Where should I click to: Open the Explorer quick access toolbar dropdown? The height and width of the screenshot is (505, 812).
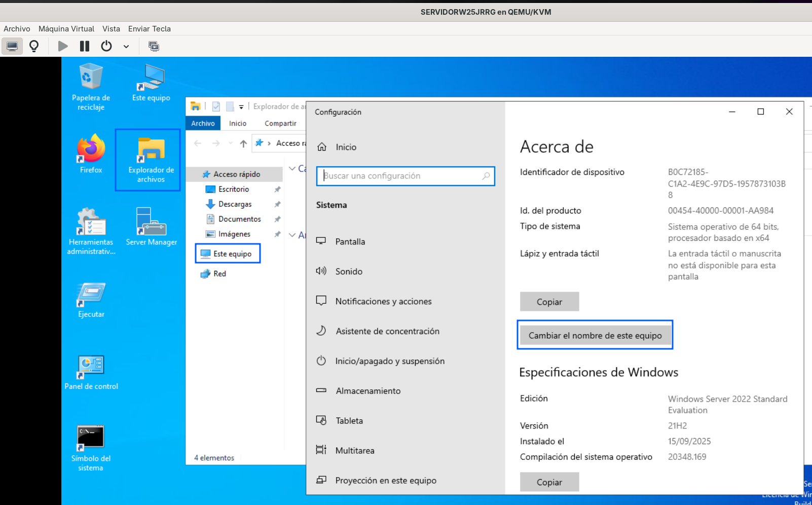pos(241,107)
